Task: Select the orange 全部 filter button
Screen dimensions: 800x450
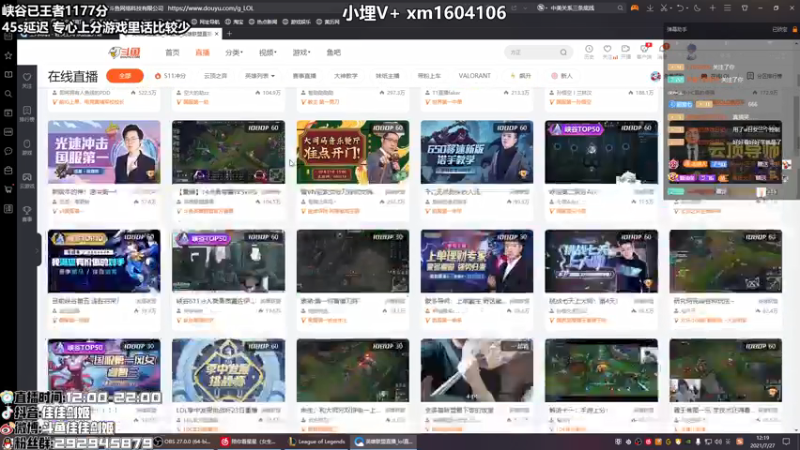Action: tap(125, 76)
